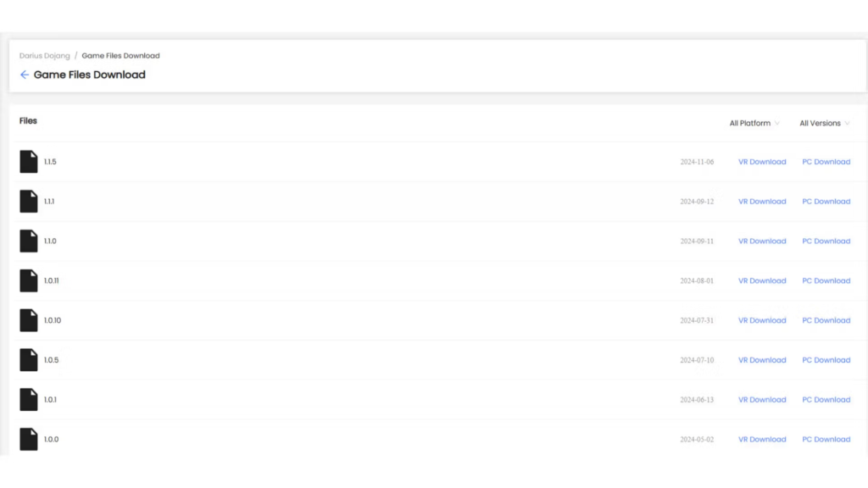Click VR Download for version 1.0.11
The width and height of the screenshot is (868, 488).
point(762,280)
